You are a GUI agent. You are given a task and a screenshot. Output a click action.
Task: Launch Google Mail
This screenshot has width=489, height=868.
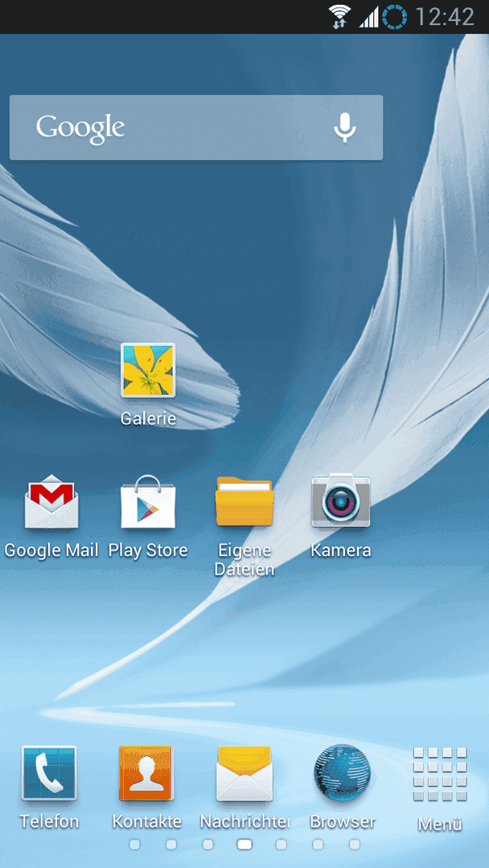point(51,502)
